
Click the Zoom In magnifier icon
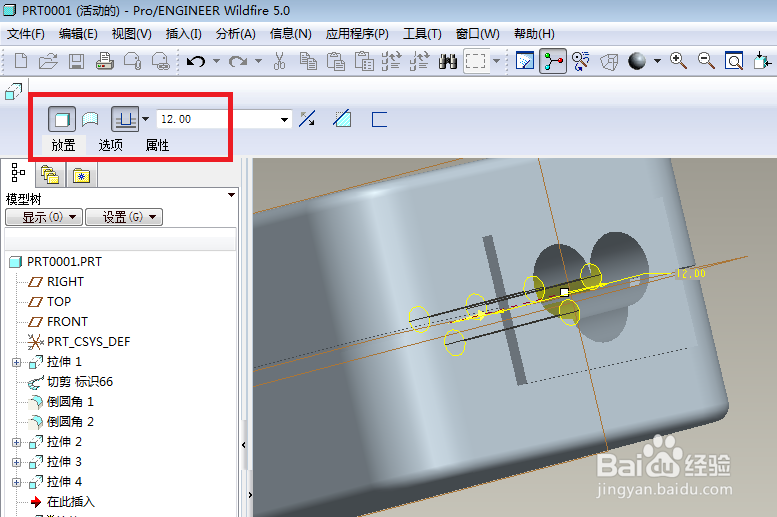[678, 61]
